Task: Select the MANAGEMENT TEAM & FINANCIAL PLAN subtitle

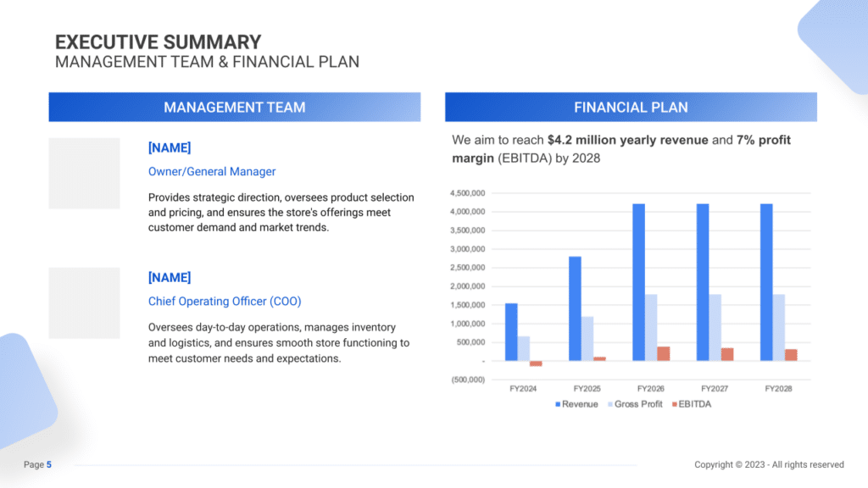Action: coord(207,62)
